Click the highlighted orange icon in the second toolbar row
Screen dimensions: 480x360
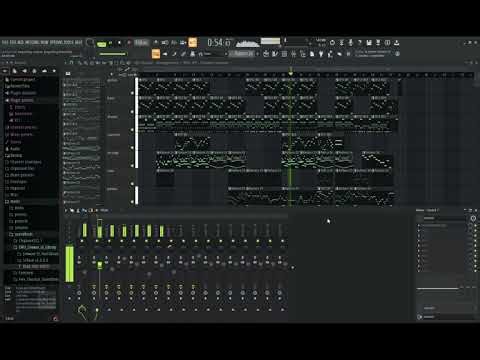point(156,54)
